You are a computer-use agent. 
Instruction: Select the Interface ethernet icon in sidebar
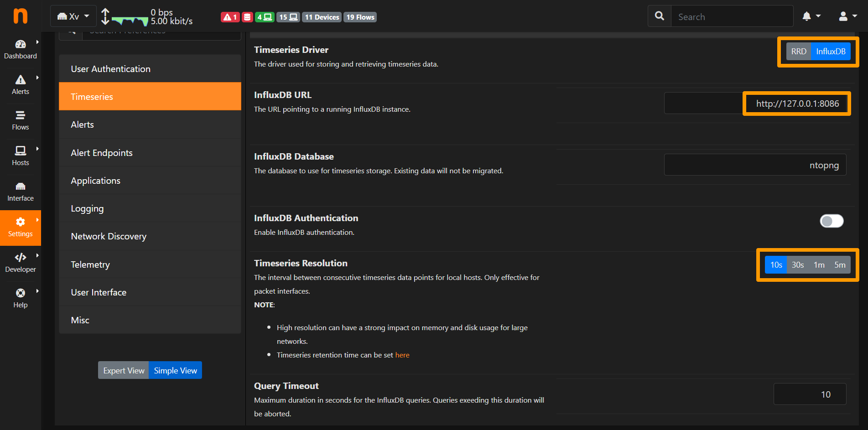click(21, 187)
